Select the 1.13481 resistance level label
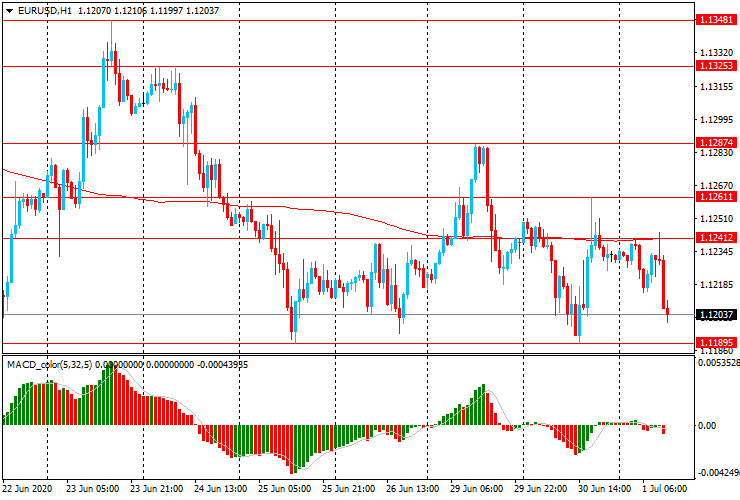Viewport: 740px width, 500px height. [716, 20]
